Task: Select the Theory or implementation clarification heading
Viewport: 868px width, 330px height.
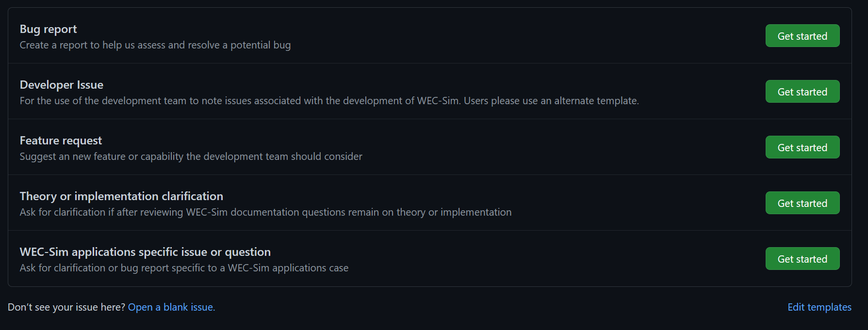Action: click(x=121, y=196)
